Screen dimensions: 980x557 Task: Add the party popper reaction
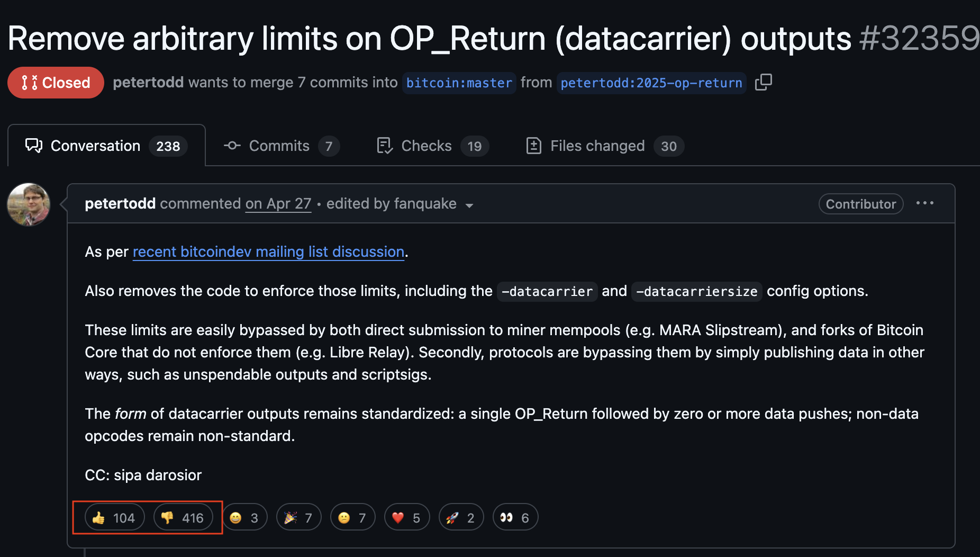pyautogui.click(x=298, y=517)
